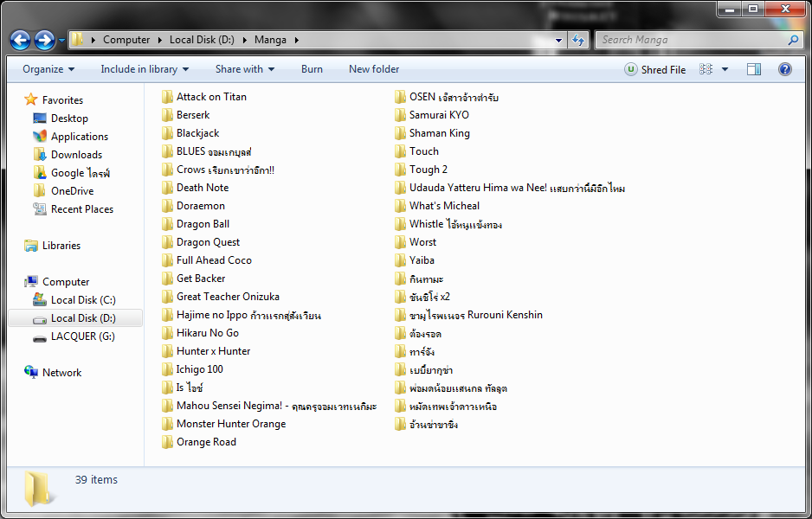This screenshot has height=519, width=812.
Task: Select the Shaman King folder
Action: click(x=432, y=133)
